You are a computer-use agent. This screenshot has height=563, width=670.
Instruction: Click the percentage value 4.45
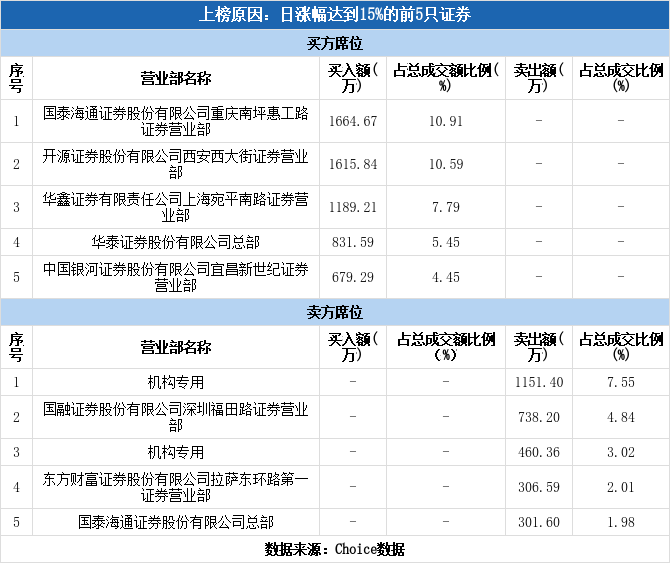446,277
